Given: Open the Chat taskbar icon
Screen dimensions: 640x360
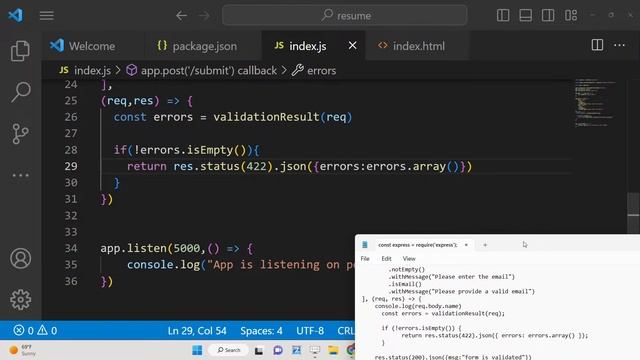Looking at the screenshot, I should pos(278,350).
